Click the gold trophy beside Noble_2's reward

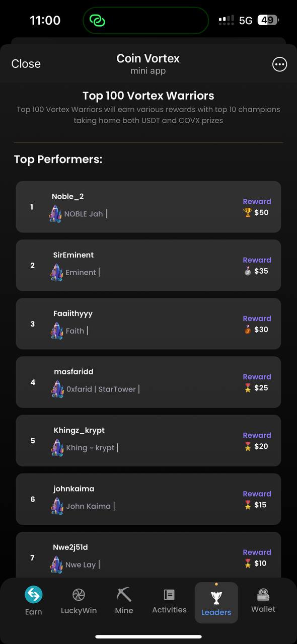tap(247, 212)
